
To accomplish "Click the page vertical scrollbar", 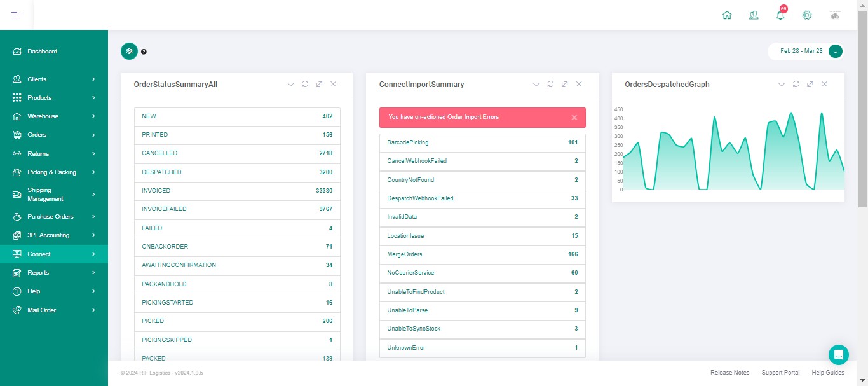I will tap(862, 108).
